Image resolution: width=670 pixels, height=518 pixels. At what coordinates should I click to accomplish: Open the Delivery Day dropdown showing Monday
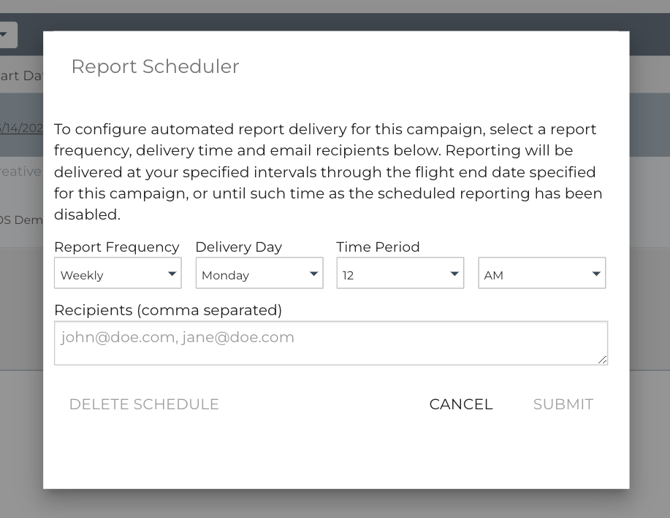(259, 273)
